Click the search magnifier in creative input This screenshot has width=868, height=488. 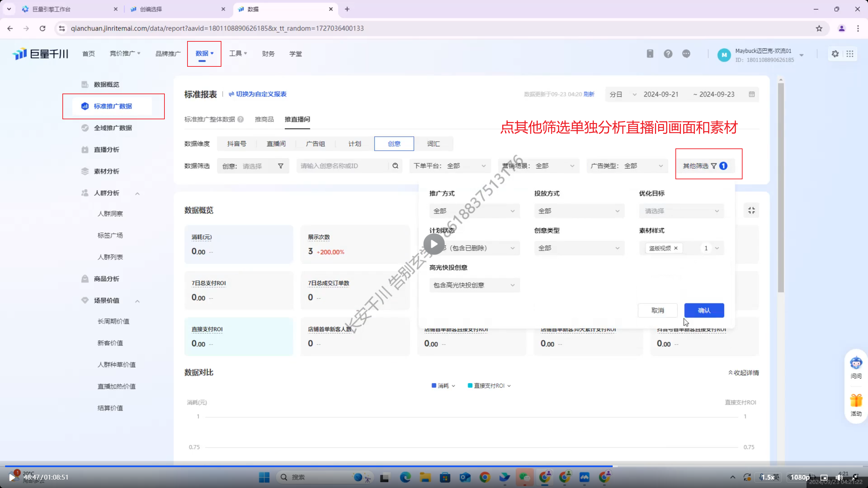pos(395,166)
